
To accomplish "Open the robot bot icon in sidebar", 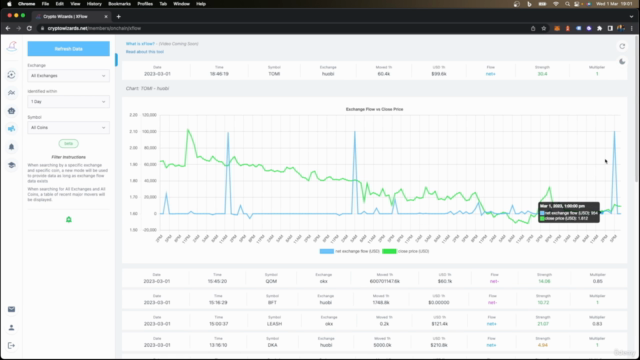I will (x=11, y=111).
